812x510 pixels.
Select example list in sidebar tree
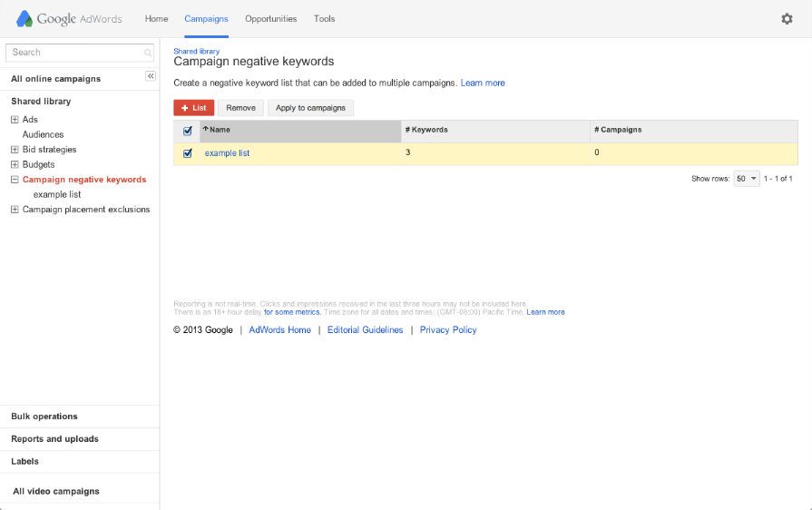[x=57, y=195]
